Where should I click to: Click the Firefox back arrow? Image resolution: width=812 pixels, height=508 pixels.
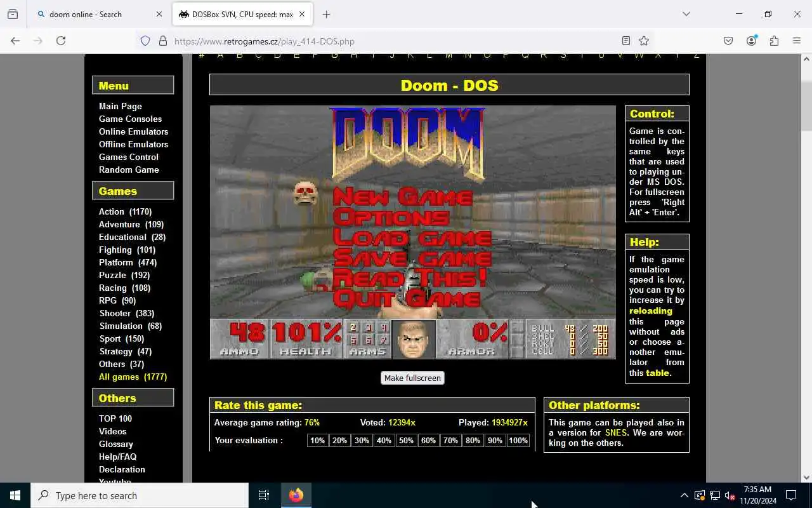15,41
